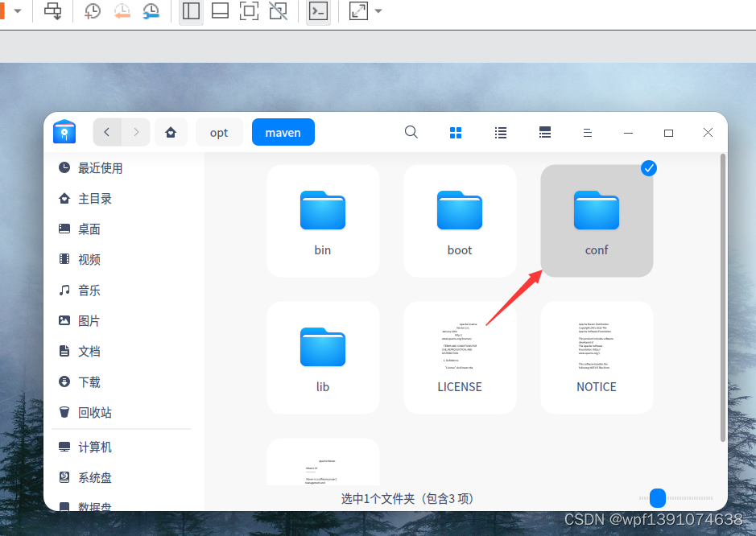The width and height of the screenshot is (756, 536).
Task: Open the NOTICE file
Action: (597, 357)
